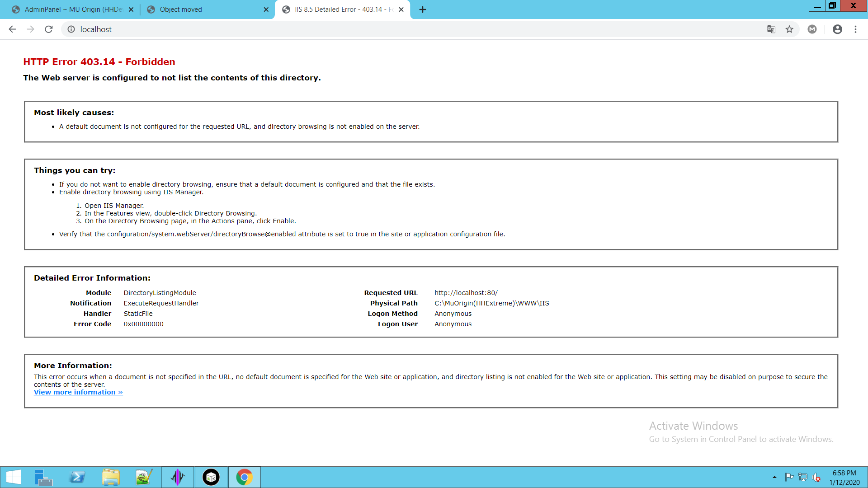Viewport: 868px width, 488px height.
Task: Bookmark this page with the star icon
Action: (789, 29)
